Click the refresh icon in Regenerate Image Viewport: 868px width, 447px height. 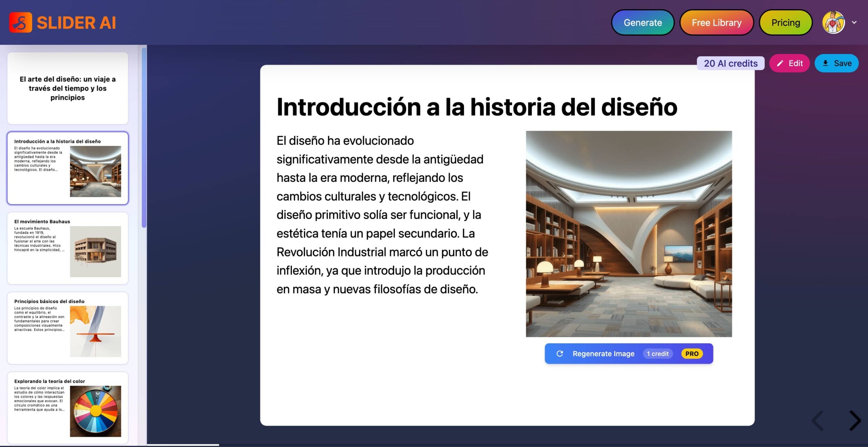tap(560, 354)
